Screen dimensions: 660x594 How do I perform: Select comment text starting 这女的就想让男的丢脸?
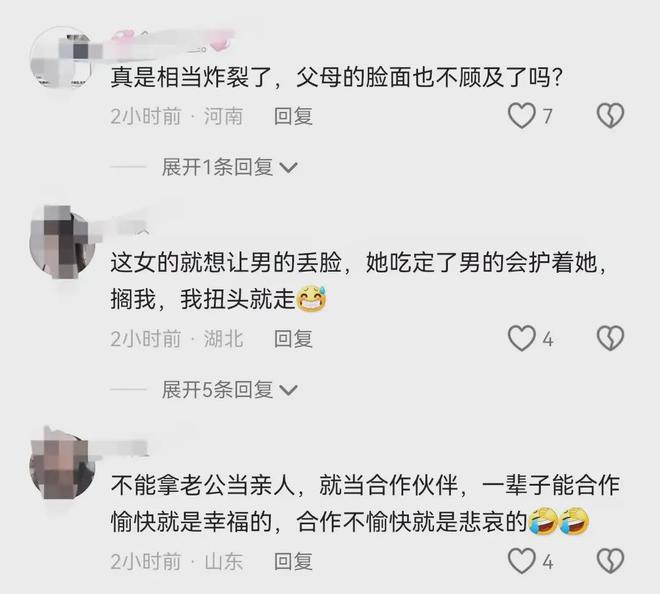(359, 282)
